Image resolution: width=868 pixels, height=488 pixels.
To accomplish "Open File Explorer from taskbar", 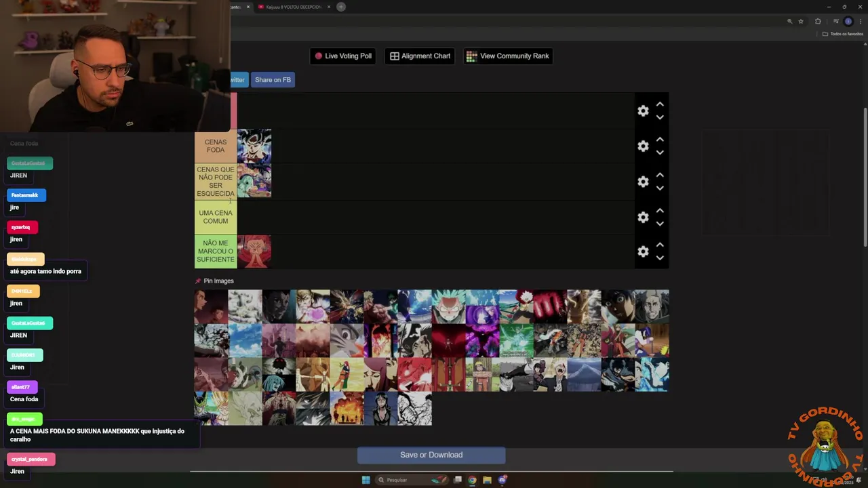I will click(487, 480).
